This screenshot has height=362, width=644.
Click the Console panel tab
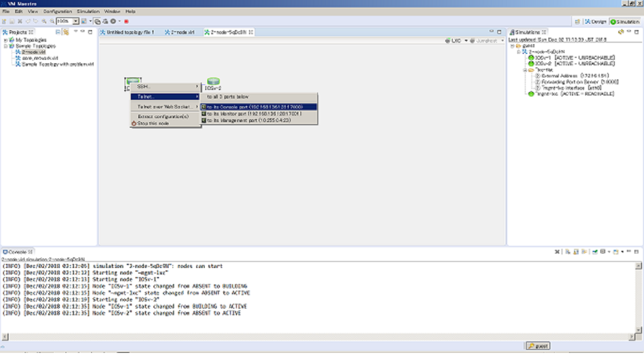tap(18, 251)
